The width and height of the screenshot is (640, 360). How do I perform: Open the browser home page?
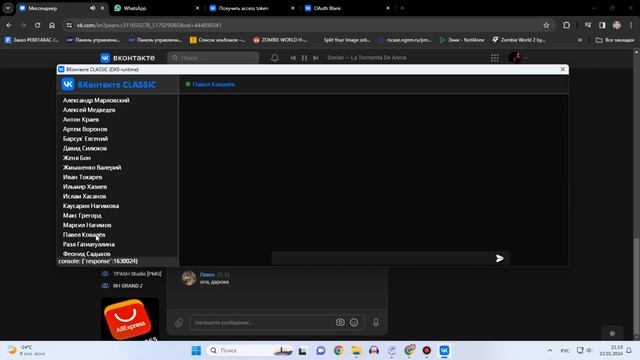(x=52, y=25)
